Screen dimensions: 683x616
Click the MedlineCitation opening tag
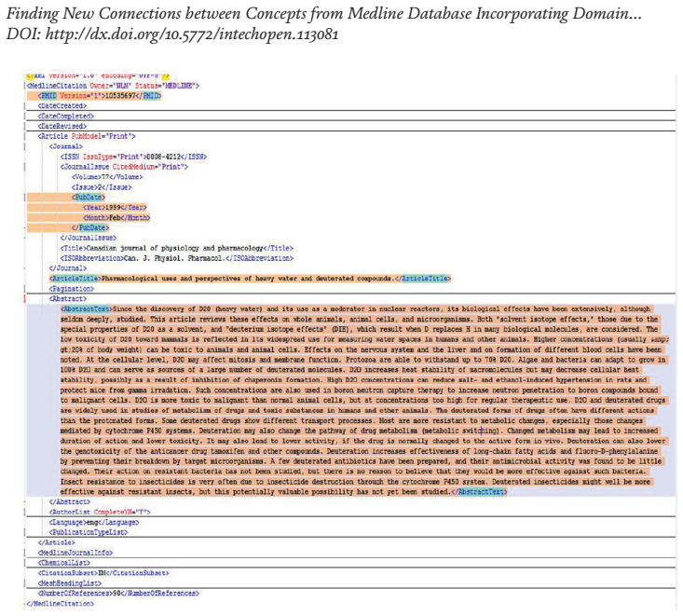coord(114,86)
